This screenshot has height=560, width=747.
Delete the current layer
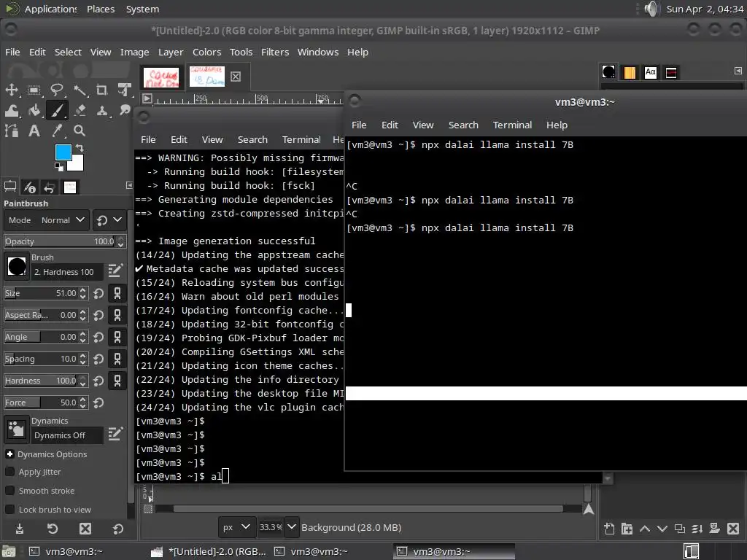[733, 529]
